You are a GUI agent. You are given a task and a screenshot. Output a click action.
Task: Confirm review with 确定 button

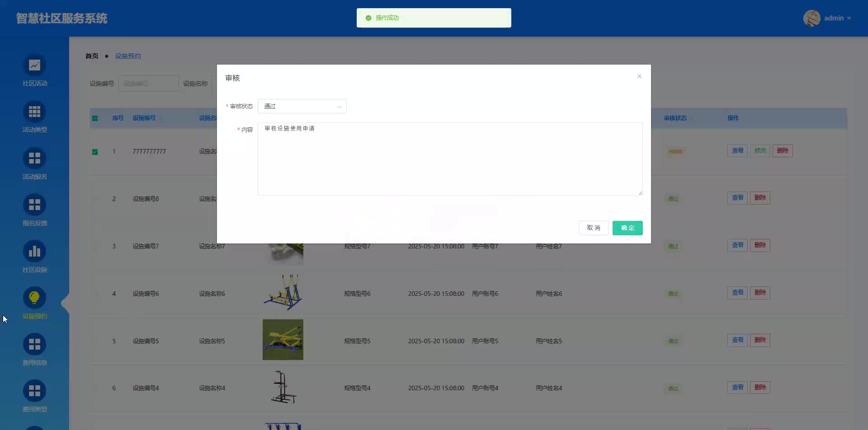627,228
